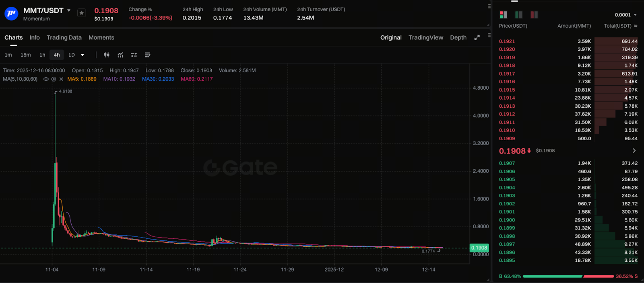This screenshot has height=283, width=644.
Task: Click the MA5: 0.1889 legend label
Action: 82,79
